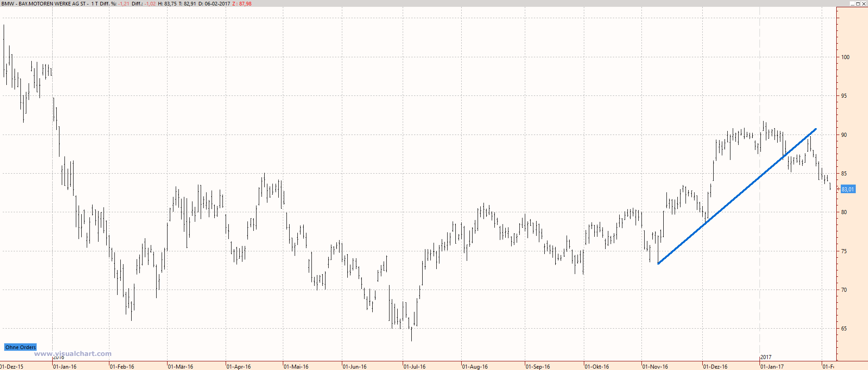Screen dimensions: 868x370
Task: Click the 2017 year marker on time axis
Action: [766, 357]
